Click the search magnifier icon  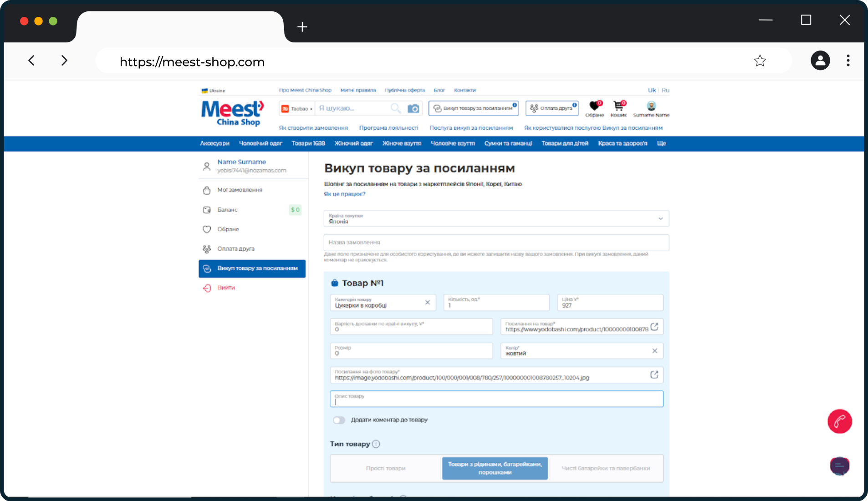coord(396,108)
